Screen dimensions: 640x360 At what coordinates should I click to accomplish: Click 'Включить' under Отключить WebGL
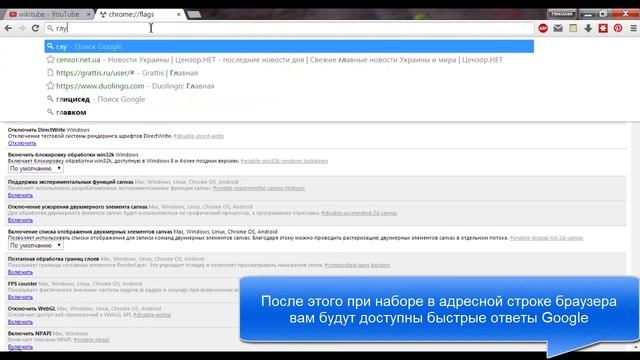(x=20, y=322)
